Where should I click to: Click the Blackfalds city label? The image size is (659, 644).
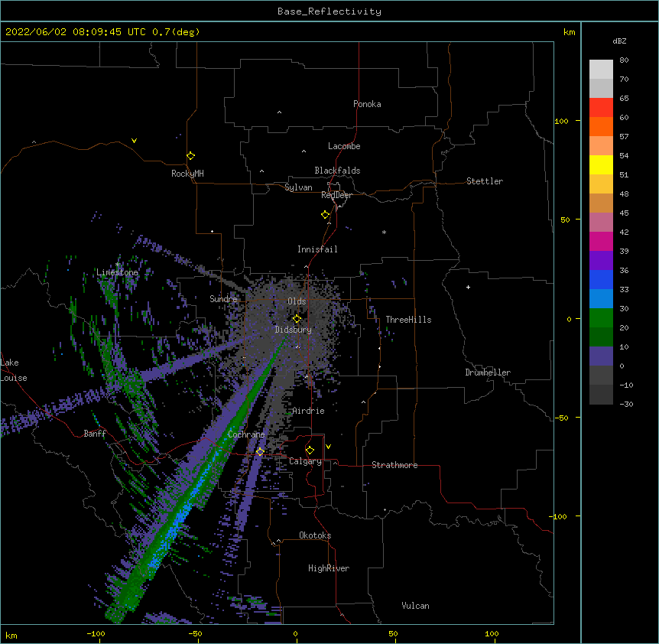(x=337, y=171)
